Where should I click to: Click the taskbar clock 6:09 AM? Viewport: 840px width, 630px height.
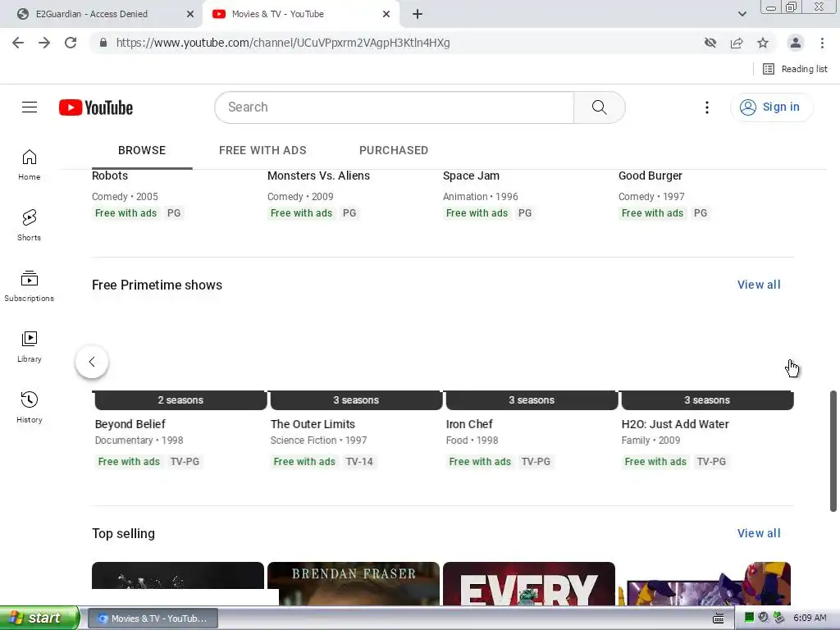coord(810,618)
